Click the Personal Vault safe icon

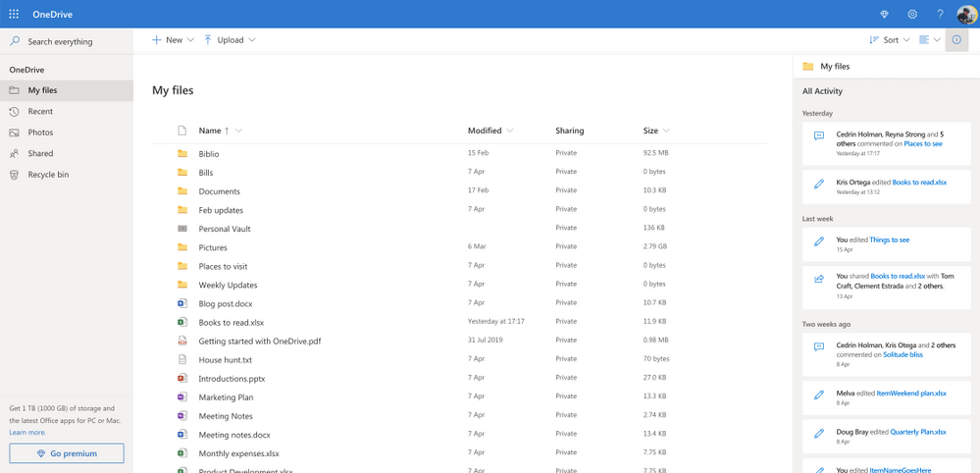[x=182, y=228]
